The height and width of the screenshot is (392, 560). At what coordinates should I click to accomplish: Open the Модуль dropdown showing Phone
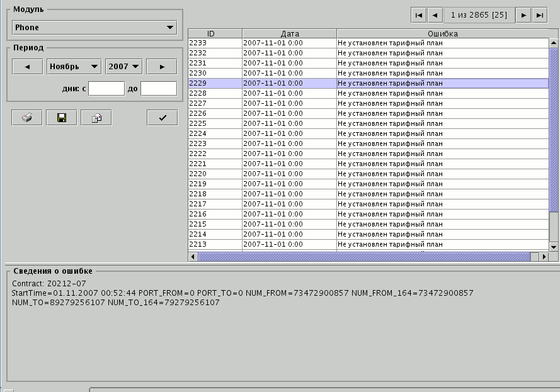pyautogui.click(x=94, y=28)
